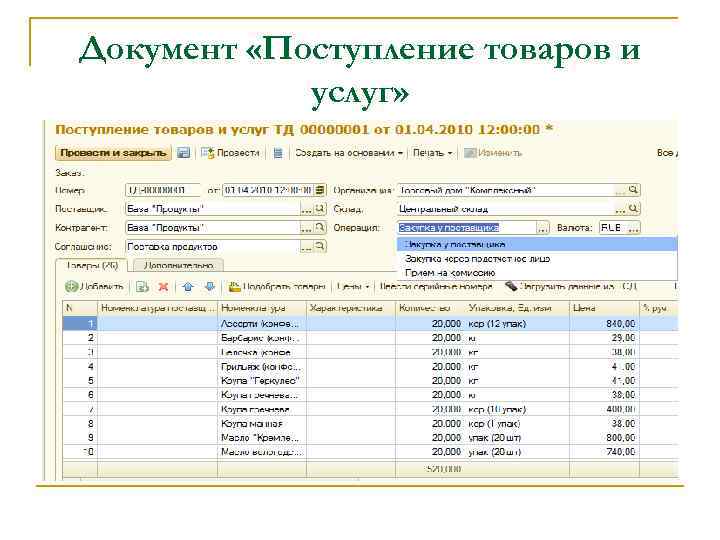
Task: Click the 'Подобрать товары' button
Action: pos(277,287)
